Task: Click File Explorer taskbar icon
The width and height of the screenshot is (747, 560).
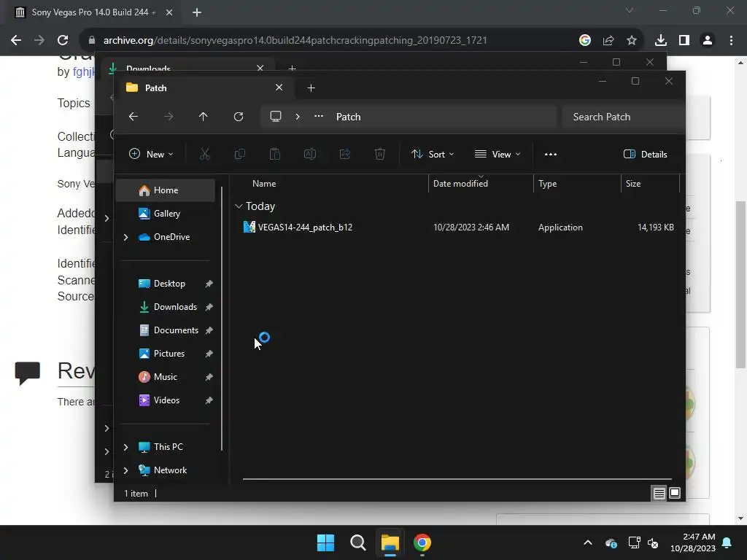Action: point(390,542)
